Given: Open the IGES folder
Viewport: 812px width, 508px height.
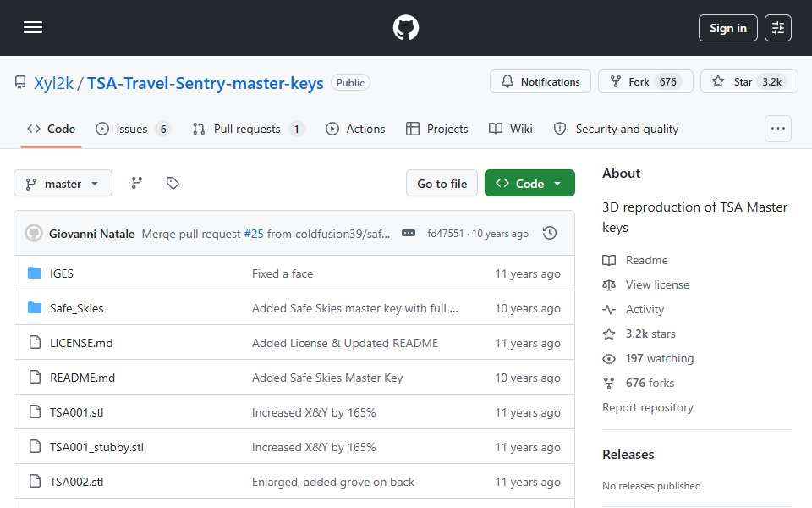Looking at the screenshot, I should [x=62, y=273].
